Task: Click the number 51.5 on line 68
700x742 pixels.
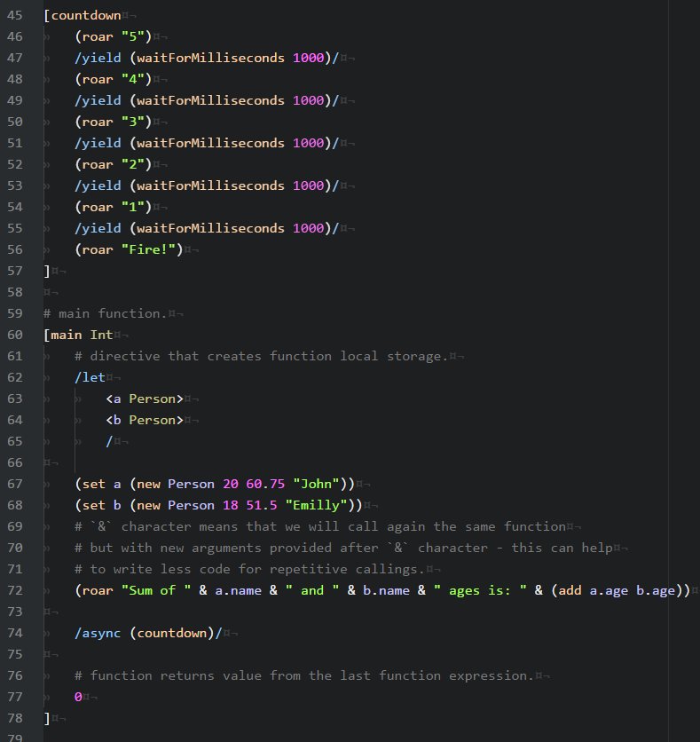Action: click(x=262, y=505)
